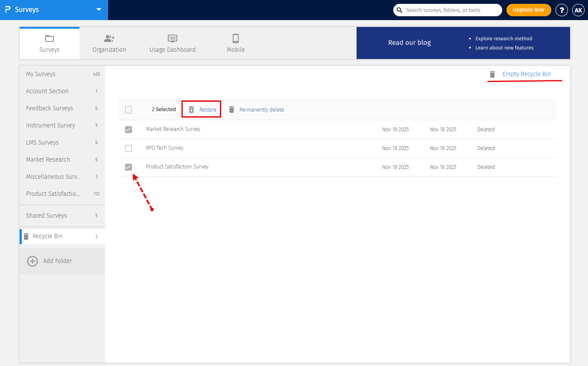Open the AK user avatar menu
Image resolution: width=588 pixels, height=366 pixels.
pos(578,10)
